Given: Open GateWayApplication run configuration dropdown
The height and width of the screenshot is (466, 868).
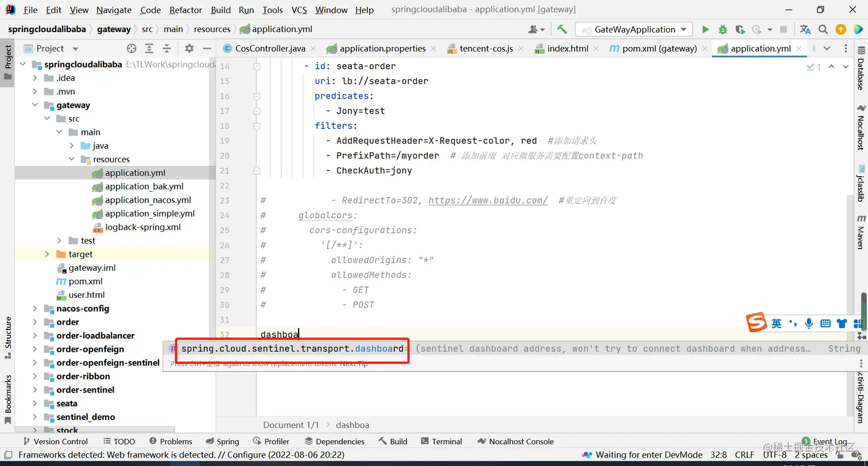Looking at the screenshot, I should [x=634, y=29].
